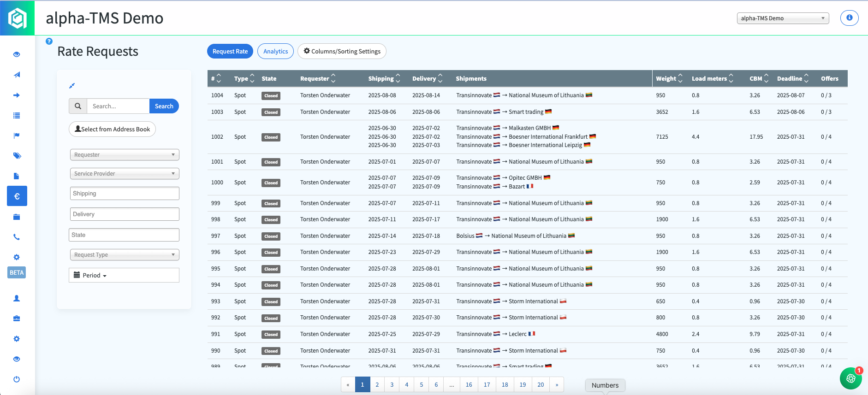Click 'Bolsius' shipment in row 997
868x395 pixels.
tap(465, 236)
